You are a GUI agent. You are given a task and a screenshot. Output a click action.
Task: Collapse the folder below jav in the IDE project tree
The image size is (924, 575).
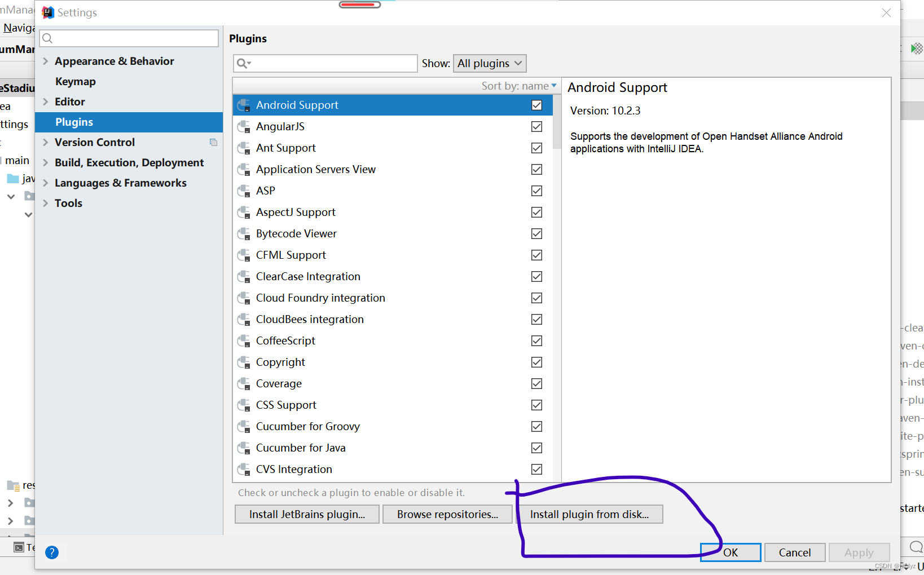(x=11, y=196)
